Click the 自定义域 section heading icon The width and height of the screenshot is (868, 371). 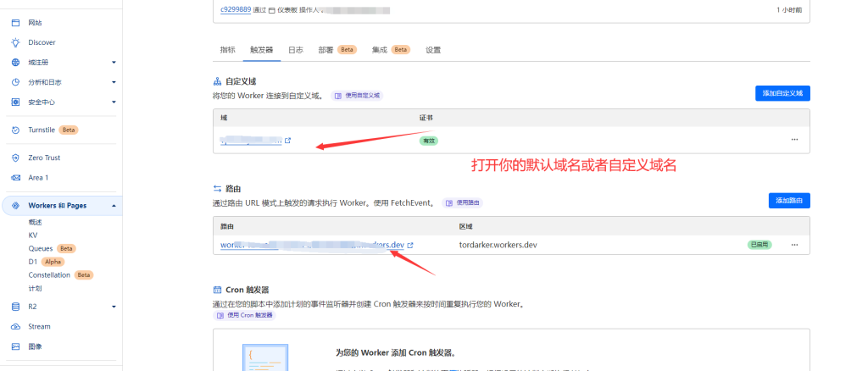(x=217, y=81)
